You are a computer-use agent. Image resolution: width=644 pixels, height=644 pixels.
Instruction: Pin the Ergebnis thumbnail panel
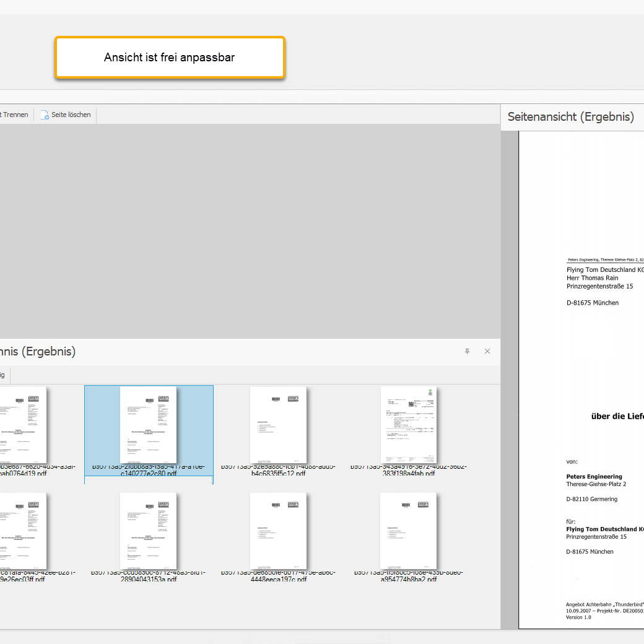468,351
